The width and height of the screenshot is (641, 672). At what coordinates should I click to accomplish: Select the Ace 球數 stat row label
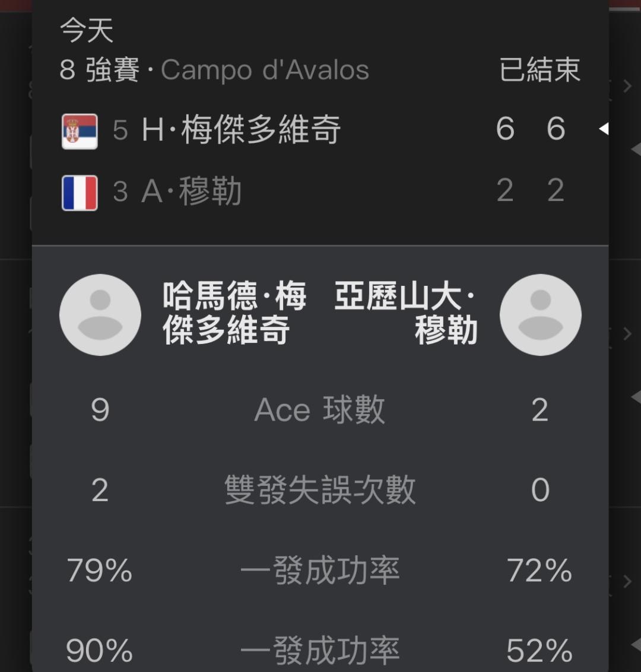click(320, 410)
